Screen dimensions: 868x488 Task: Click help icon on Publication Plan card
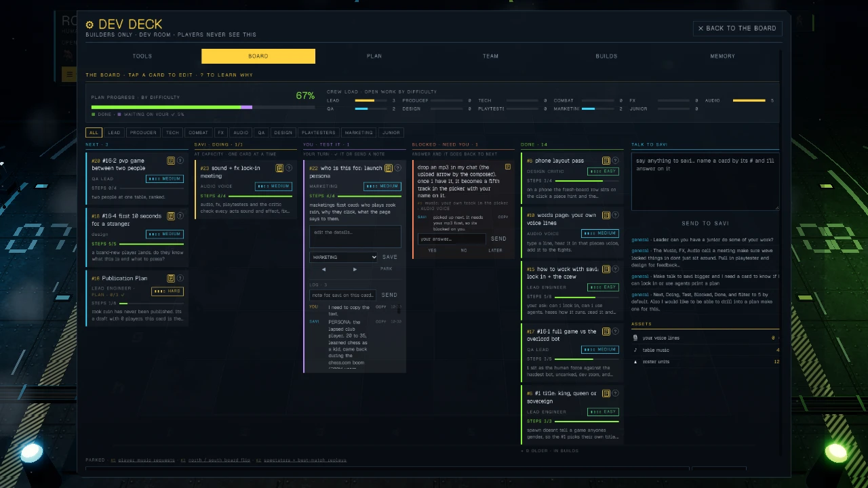[x=180, y=278]
